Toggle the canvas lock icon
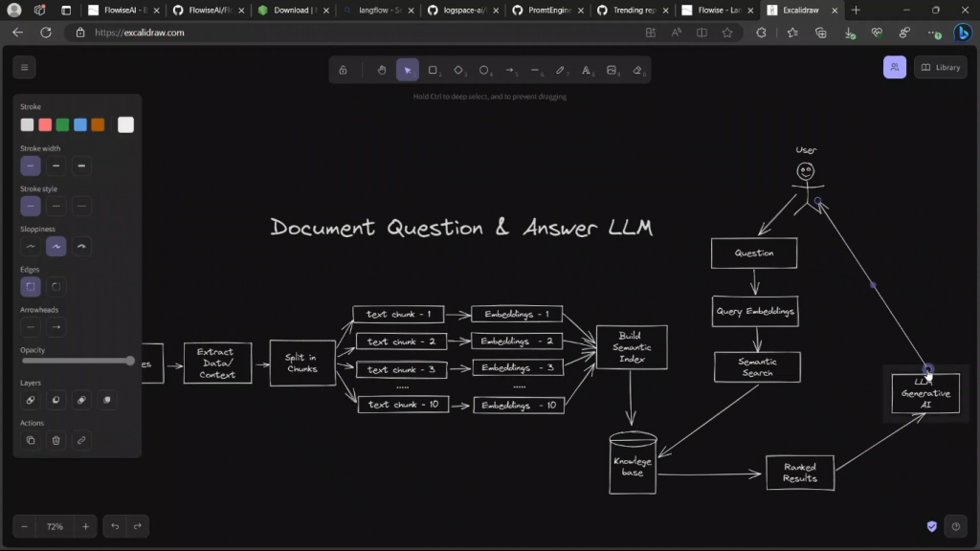 coord(343,70)
